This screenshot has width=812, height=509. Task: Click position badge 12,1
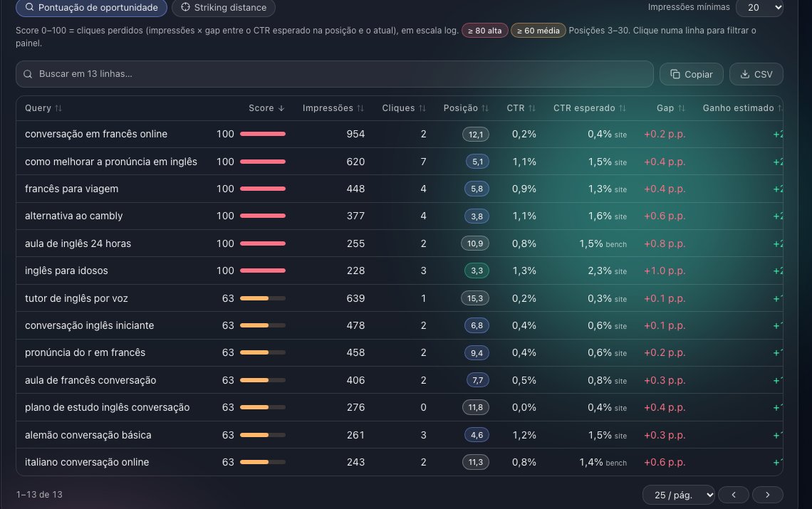(475, 135)
